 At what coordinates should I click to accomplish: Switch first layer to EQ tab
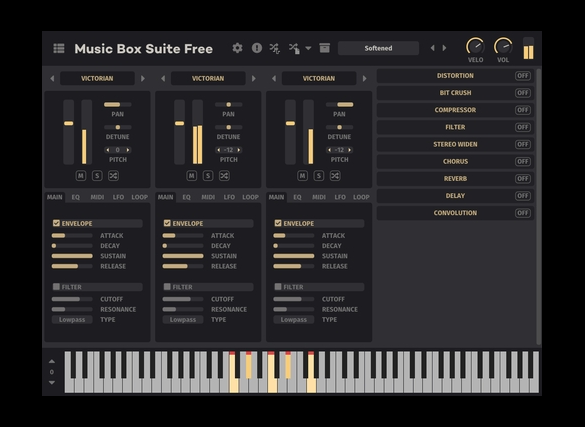coord(76,197)
